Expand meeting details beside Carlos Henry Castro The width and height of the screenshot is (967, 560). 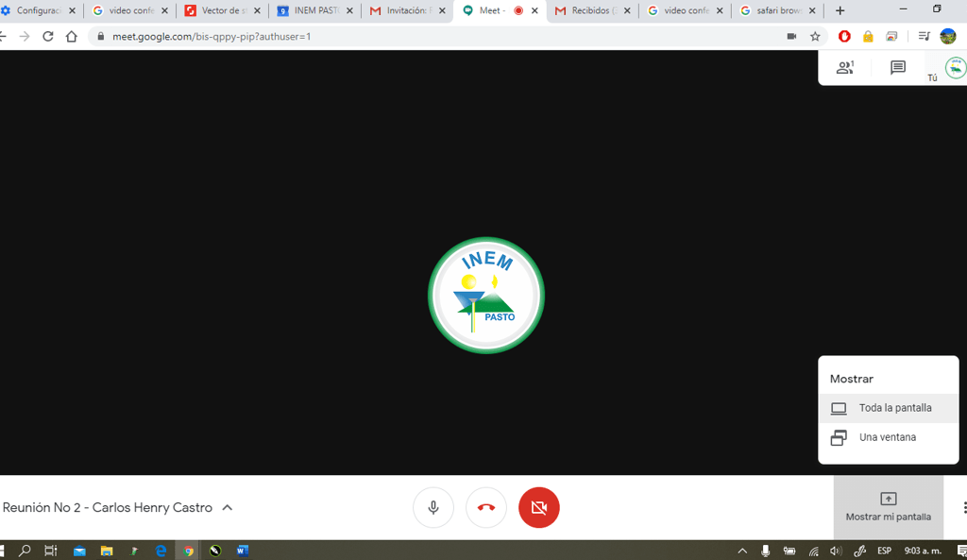[x=227, y=507]
